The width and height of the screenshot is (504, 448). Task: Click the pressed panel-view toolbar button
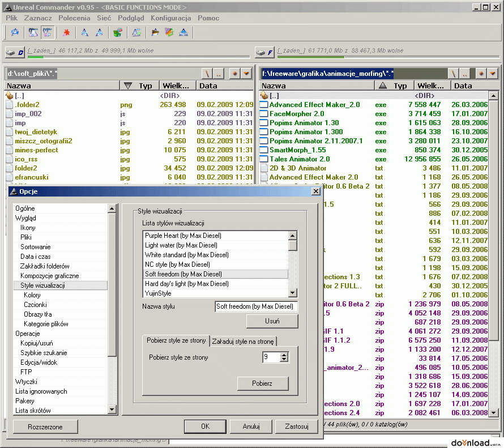click(48, 32)
